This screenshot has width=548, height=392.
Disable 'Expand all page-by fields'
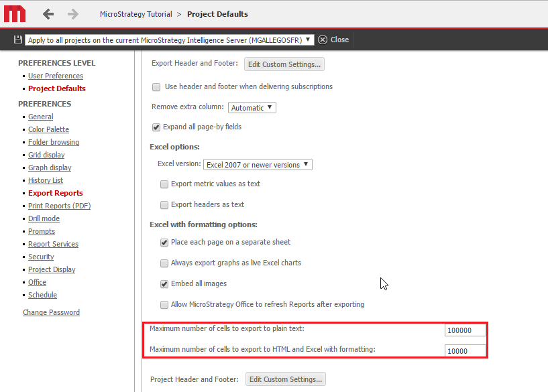pyautogui.click(x=156, y=127)
